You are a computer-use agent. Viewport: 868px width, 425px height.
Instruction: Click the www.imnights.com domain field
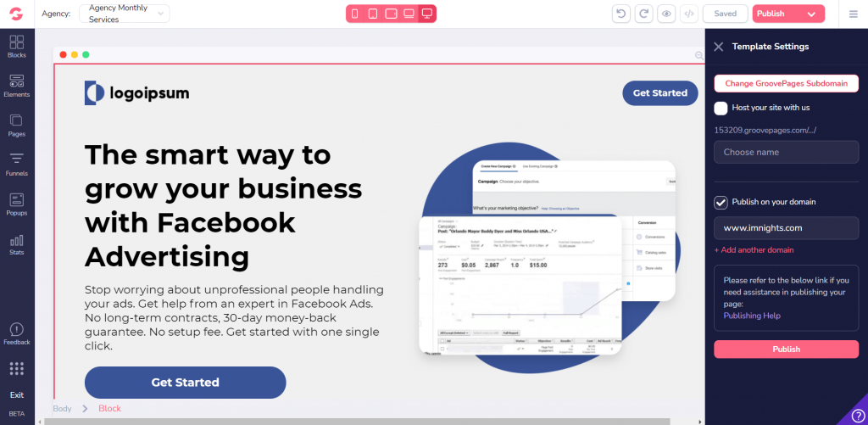pyautogui.click(x=786, y=227)
